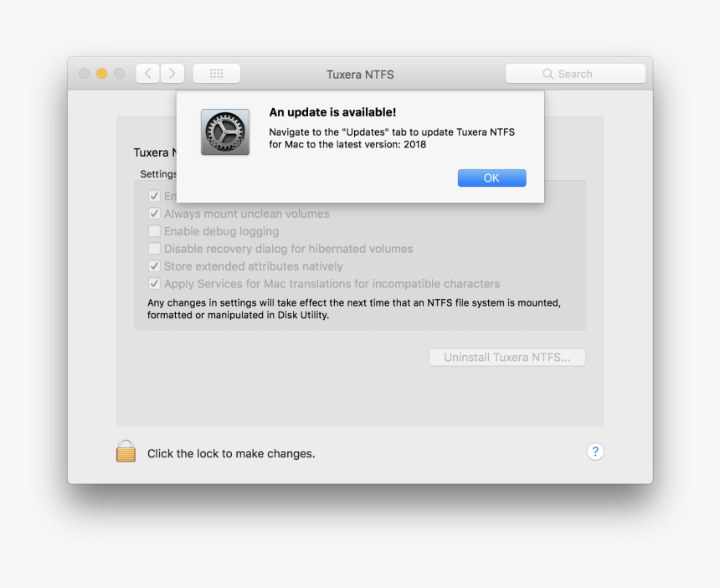Click the 'Navigate to the "Updates" tab' message
This screenshot has width=720, height=588.
click(x=392, y=138)
